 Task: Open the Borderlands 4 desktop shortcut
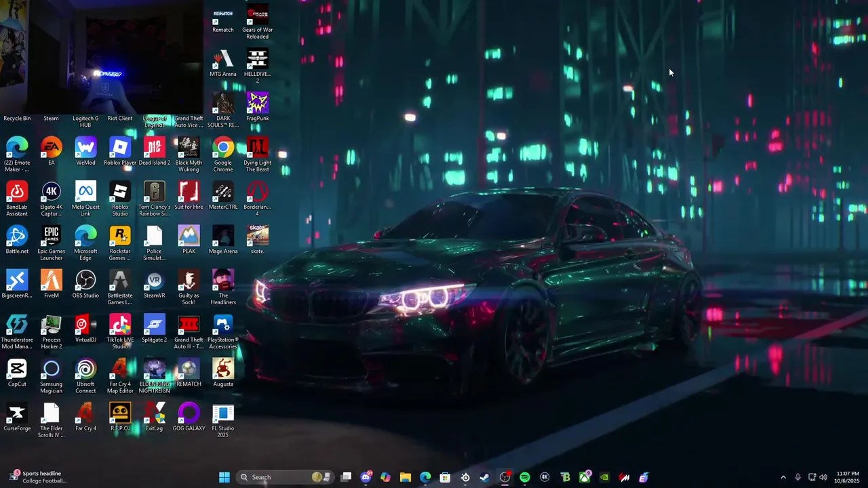(258, 199)
